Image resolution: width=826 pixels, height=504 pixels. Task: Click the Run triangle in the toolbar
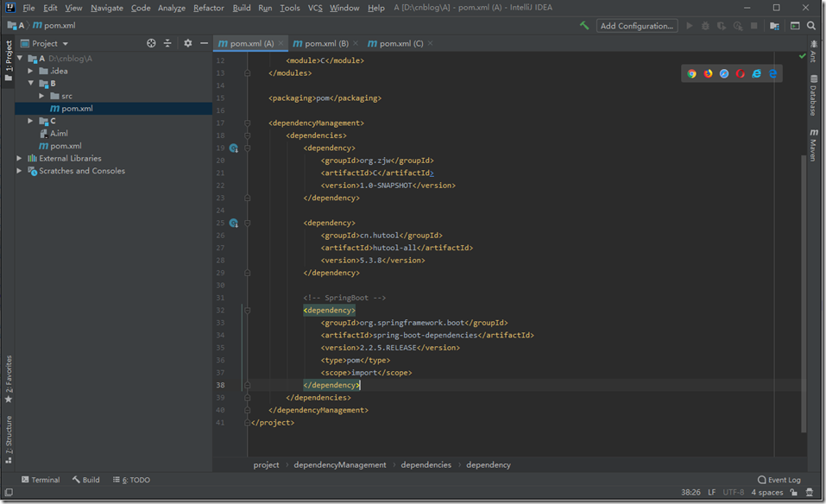click(x=689, y=26)
